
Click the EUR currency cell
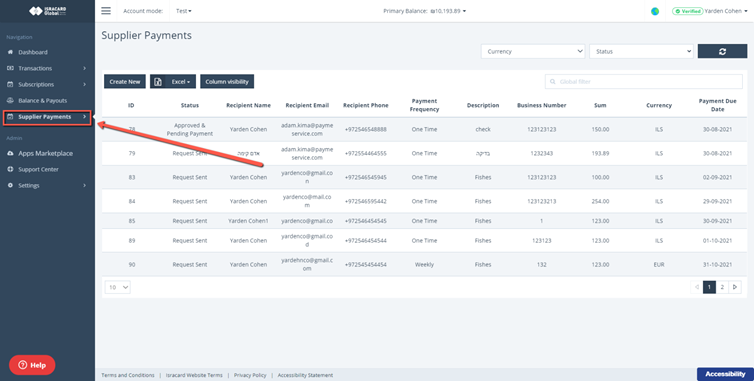click(659, 265)
